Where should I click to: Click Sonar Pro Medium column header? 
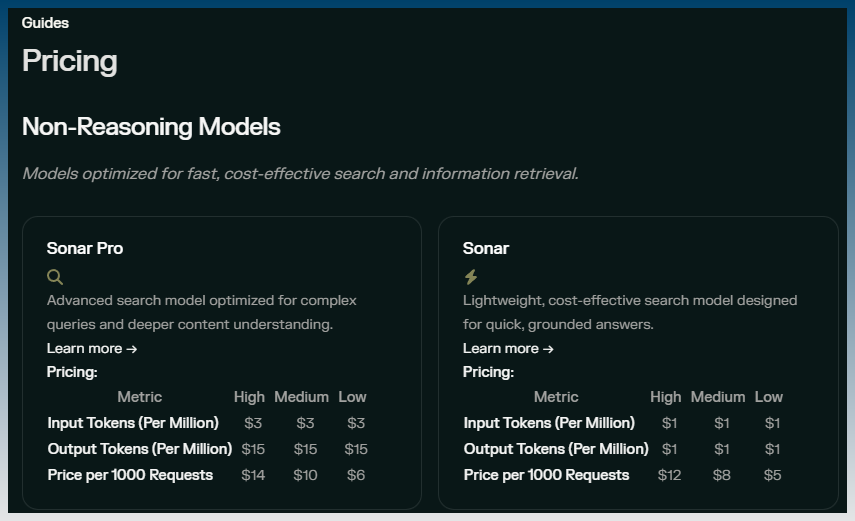click(x=302, y=397)
